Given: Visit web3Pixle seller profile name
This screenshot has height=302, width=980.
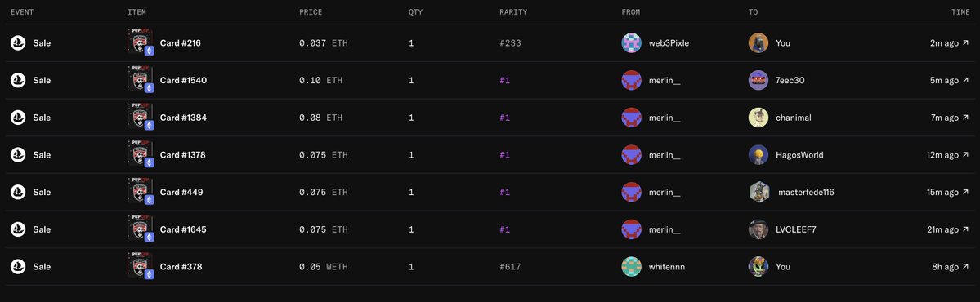Looking at the screenshot, I should click(x=669, y=43).
